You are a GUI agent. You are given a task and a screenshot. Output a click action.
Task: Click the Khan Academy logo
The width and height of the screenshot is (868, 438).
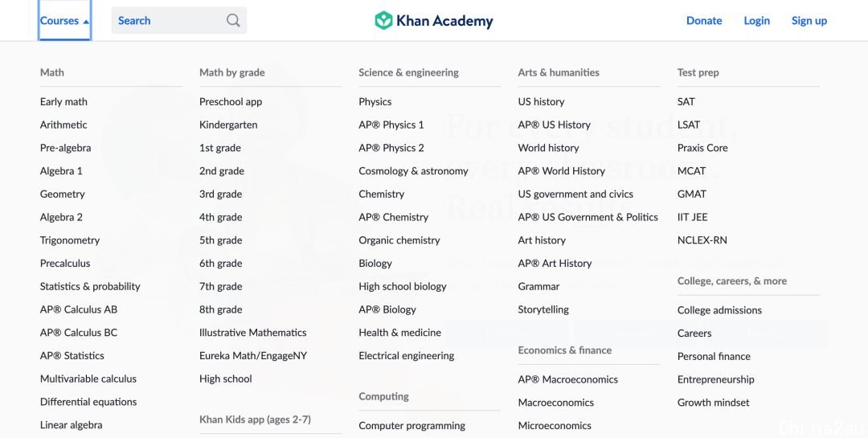pos(433,20)
